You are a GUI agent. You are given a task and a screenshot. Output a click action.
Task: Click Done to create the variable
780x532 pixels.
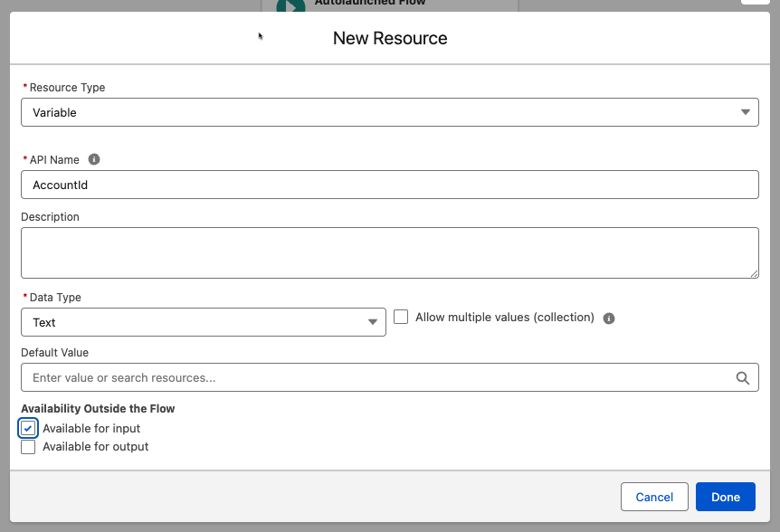coord(725,497)
